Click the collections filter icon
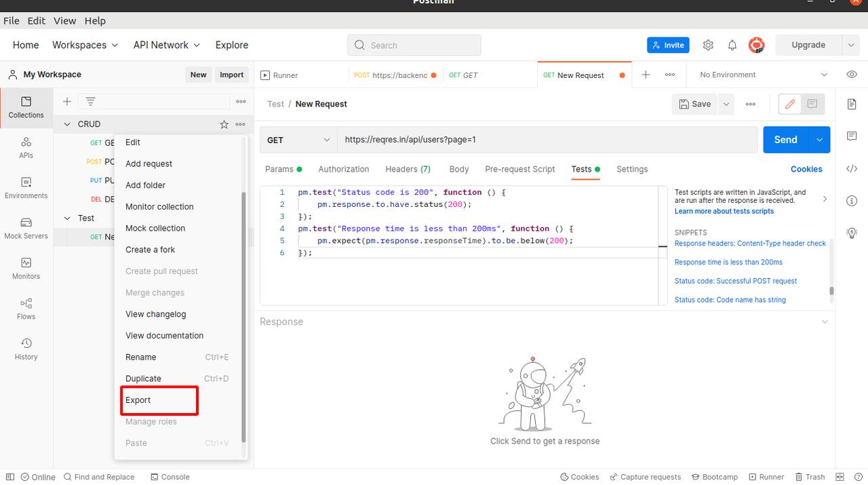Image resolution: width=868 pixels, height=485 pixels. (90, 102)
